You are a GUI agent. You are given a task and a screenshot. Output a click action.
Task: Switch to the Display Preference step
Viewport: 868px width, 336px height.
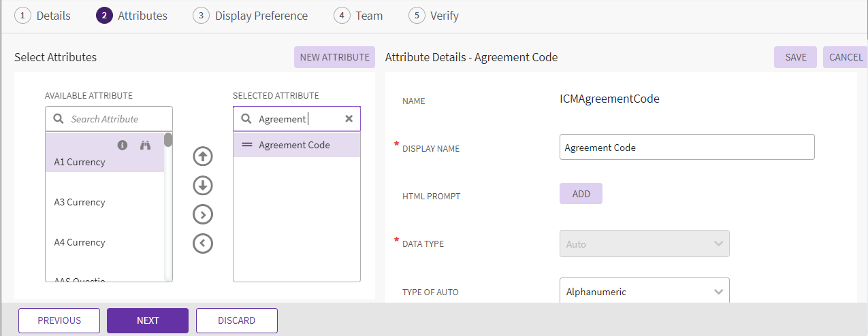point(251,16)
